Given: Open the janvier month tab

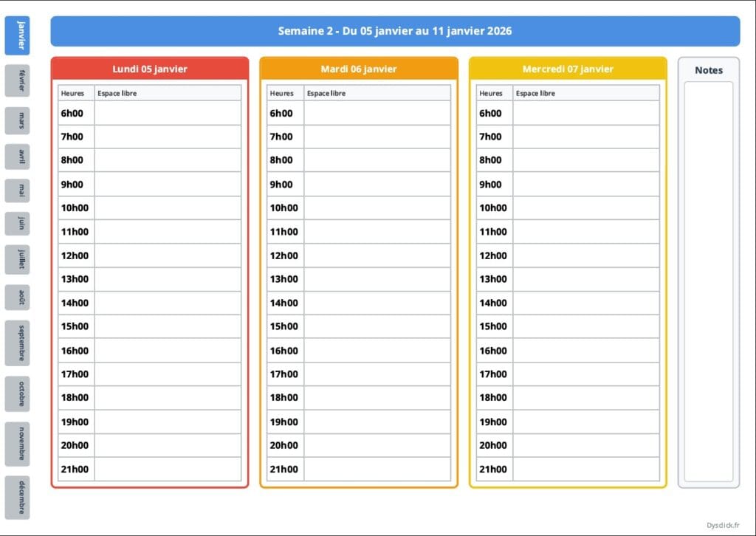Looking at the screenshot, I should point(18,35).
